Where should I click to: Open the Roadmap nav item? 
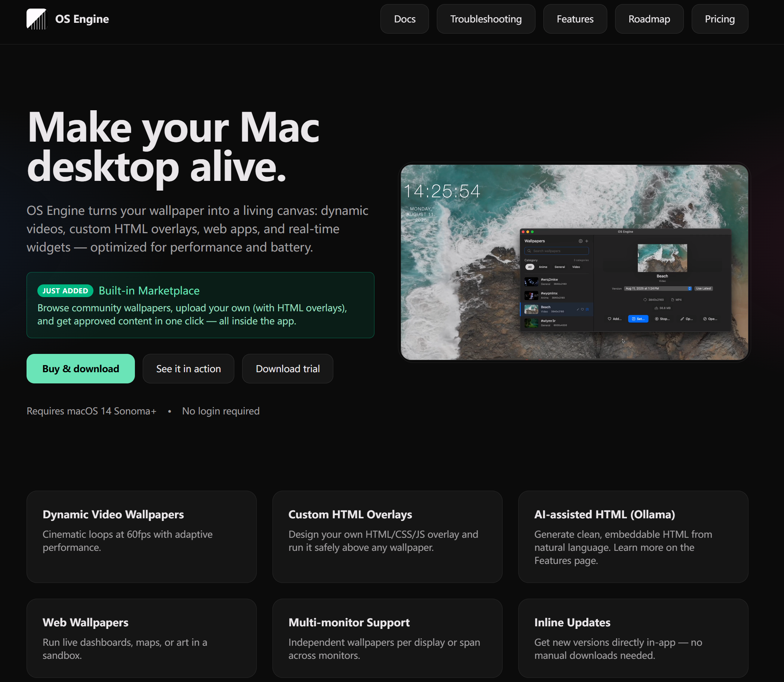click(649, 19)
